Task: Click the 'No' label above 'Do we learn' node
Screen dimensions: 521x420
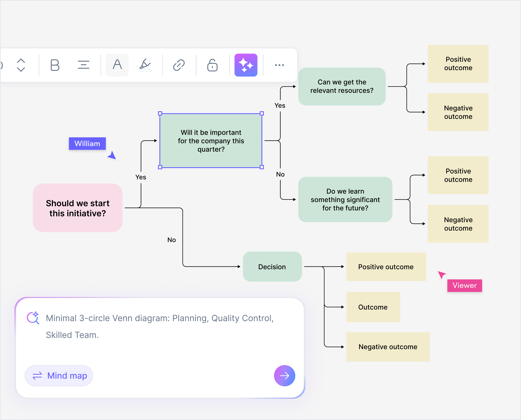Action: [x=280, y=175]
